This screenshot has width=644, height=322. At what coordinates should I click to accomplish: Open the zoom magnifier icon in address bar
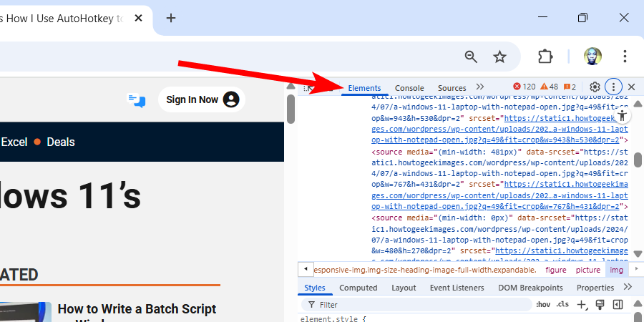(471, 57)
